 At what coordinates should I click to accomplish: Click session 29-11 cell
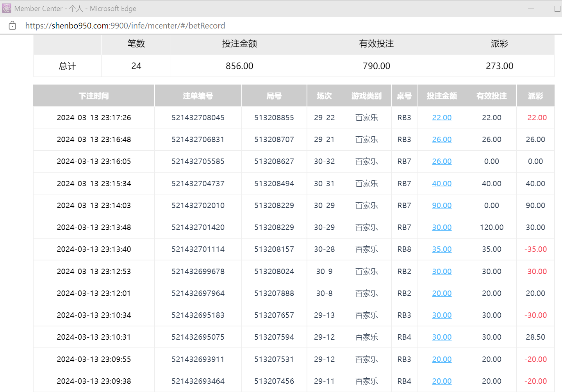(324, 381)
